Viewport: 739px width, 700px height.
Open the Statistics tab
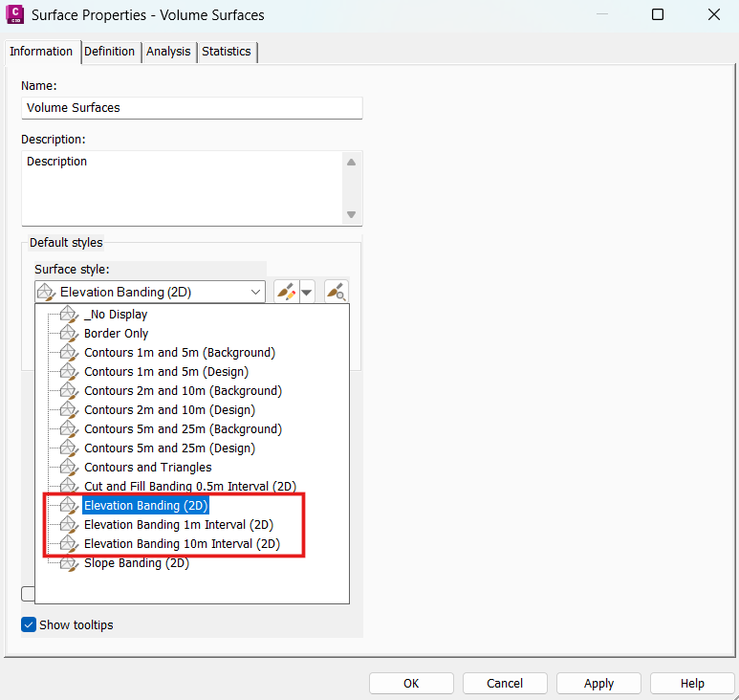point(227,52)
